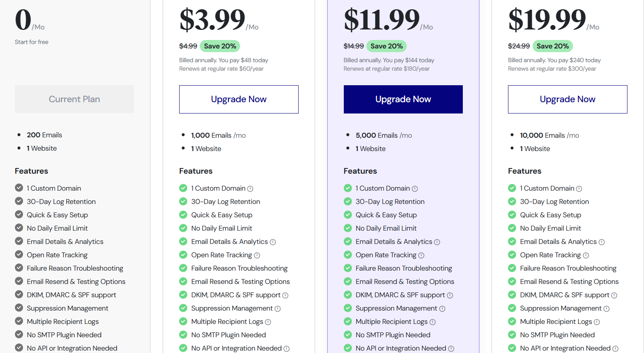
Task: Click Upgrade Now on the $3.99 plan
Action: [238, 99]
